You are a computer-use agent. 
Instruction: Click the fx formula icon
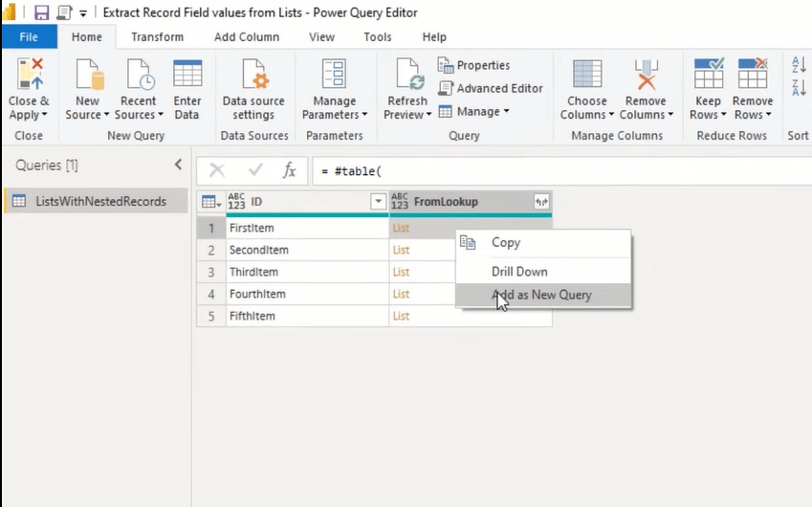(x=289, y=170)
